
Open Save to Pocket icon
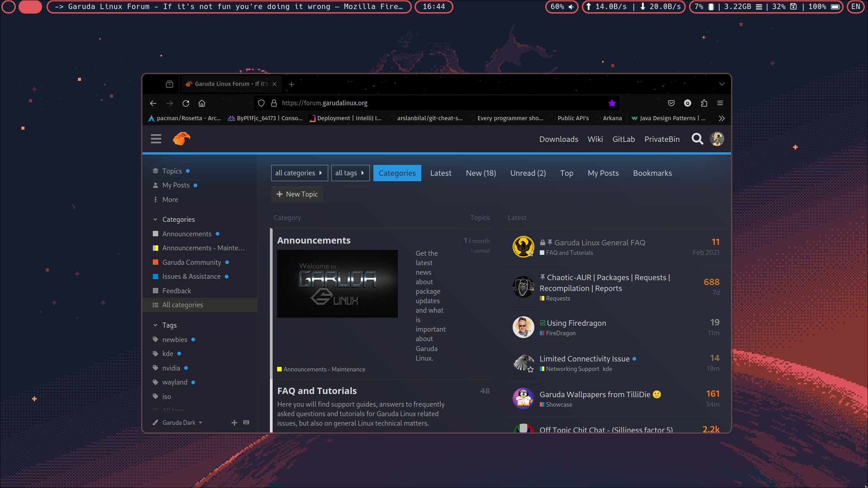coord(671,103)
